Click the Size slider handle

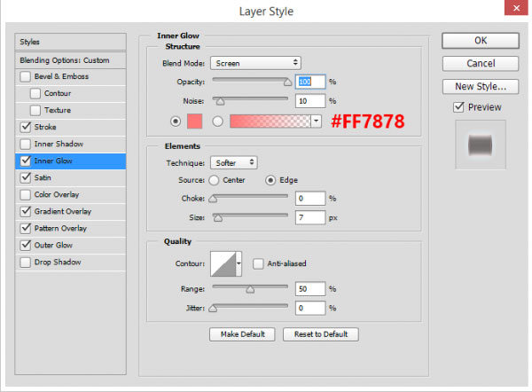click(x=218, y=218)
